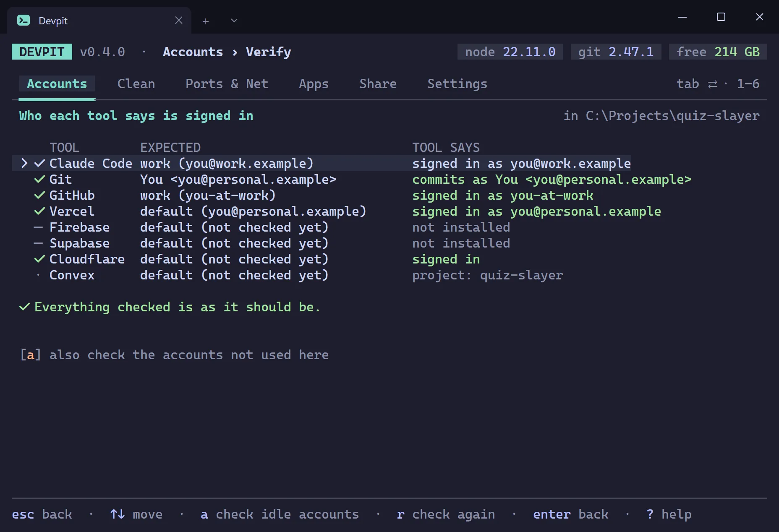The image size is (779, 532).
Task: Click the checkmark next to Claude Code
Action: [39, 163]
